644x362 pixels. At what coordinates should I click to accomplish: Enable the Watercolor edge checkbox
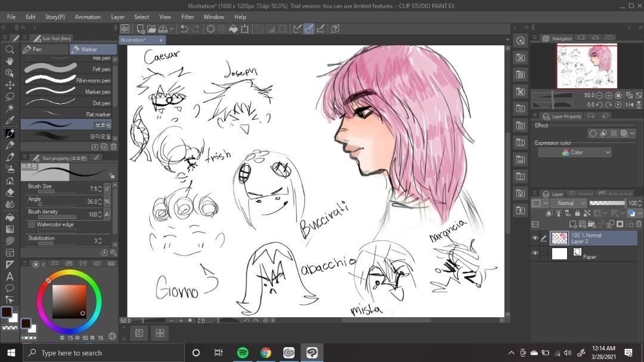[31, 225]
